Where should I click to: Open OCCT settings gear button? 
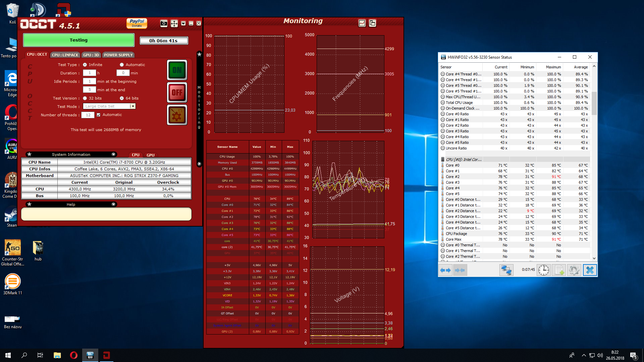177,115
